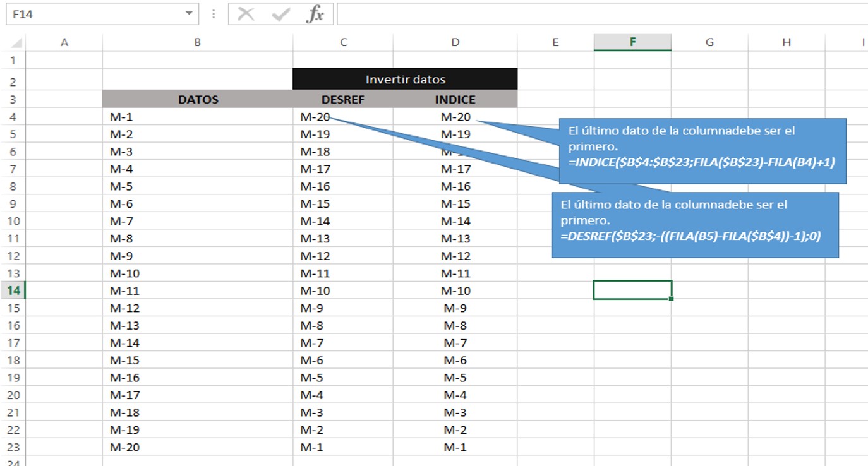Click the Invertir datos title cell

pyautogui.click(x=405, y=80)
